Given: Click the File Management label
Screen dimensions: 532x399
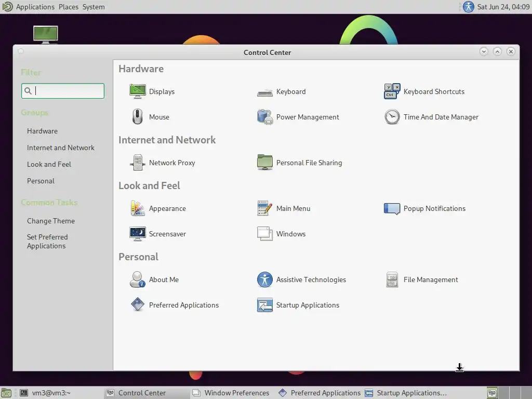Looking at the screenshot, I should pyautogui.click(x=431, y=280).
